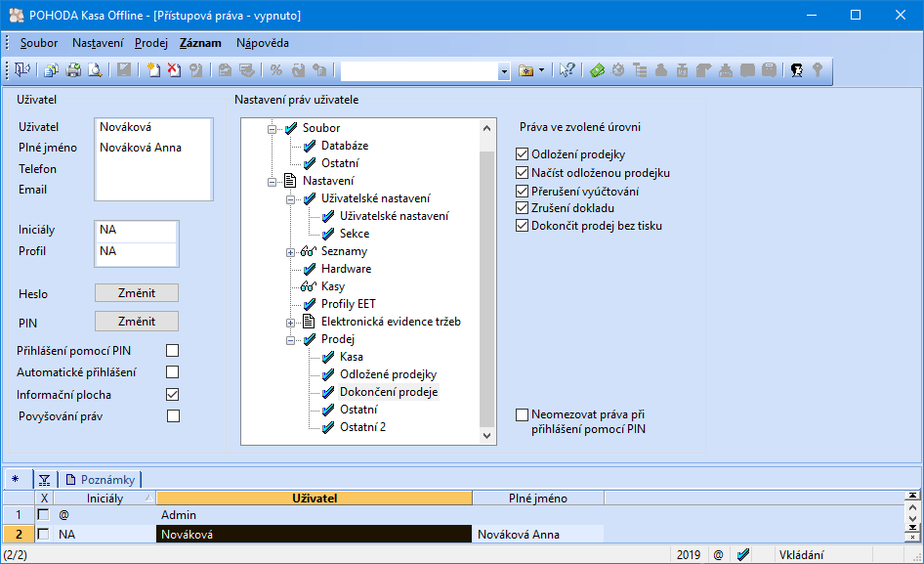Click the checkmark icon beside Hardware

[x=310, y=269]
